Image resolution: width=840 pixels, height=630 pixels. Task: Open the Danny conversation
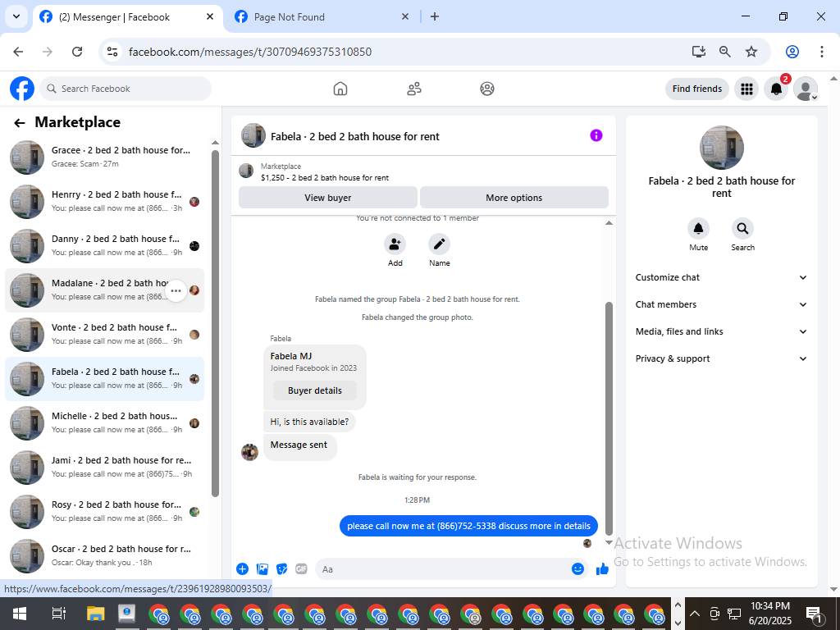point(104,246)
